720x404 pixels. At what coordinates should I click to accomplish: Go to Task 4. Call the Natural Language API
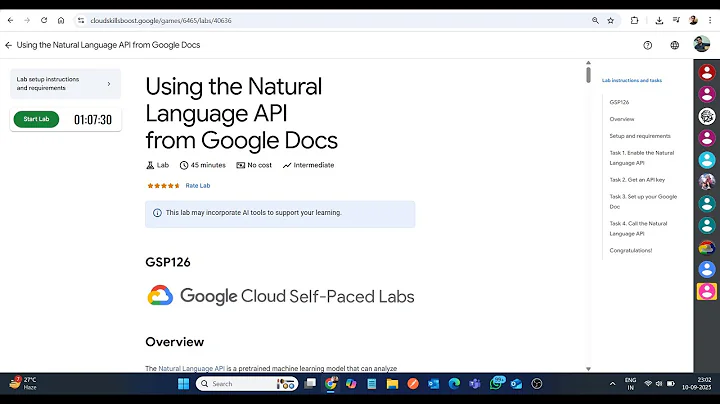point(638,229)
